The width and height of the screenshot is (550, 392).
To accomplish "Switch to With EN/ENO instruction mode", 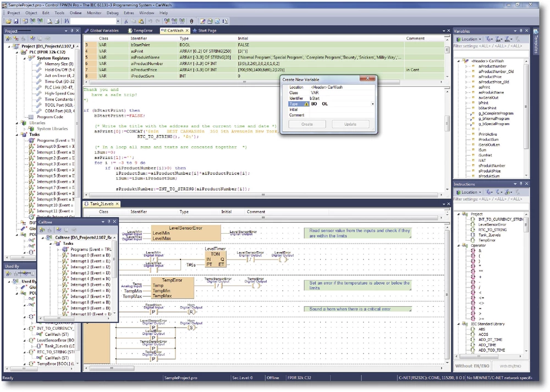I will point(510,366).
